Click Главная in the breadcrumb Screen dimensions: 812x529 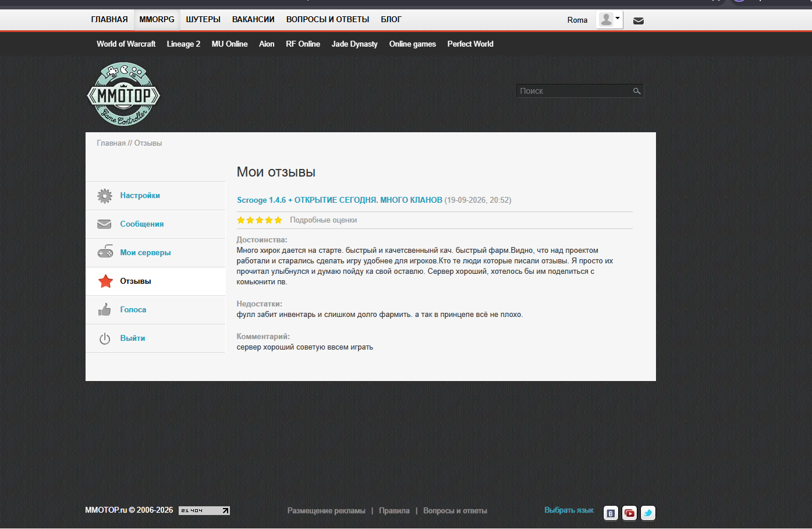coord(111,143)
